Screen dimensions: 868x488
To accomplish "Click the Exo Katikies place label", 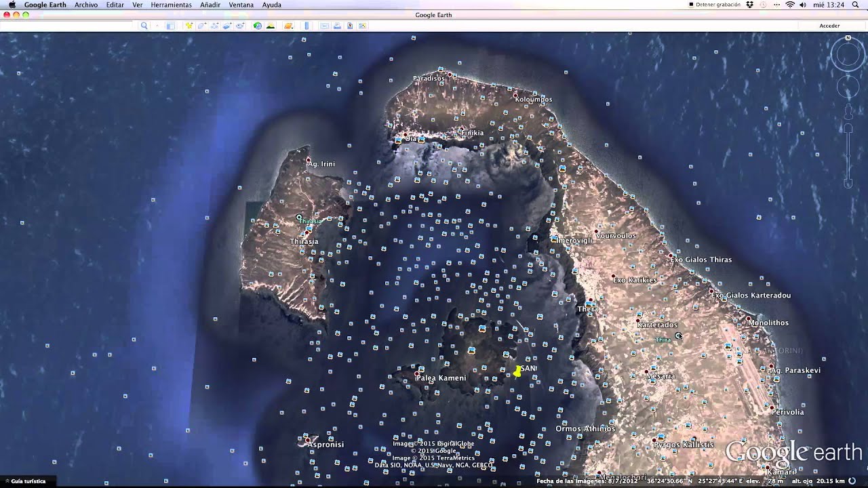I will coord(635,280).
